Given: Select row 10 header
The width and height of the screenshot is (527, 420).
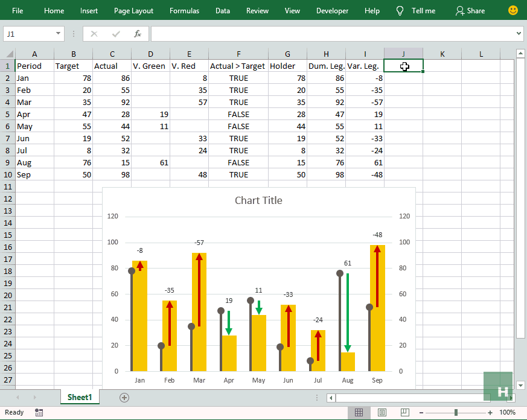Looking at the screenshot, I should (7, 175).
